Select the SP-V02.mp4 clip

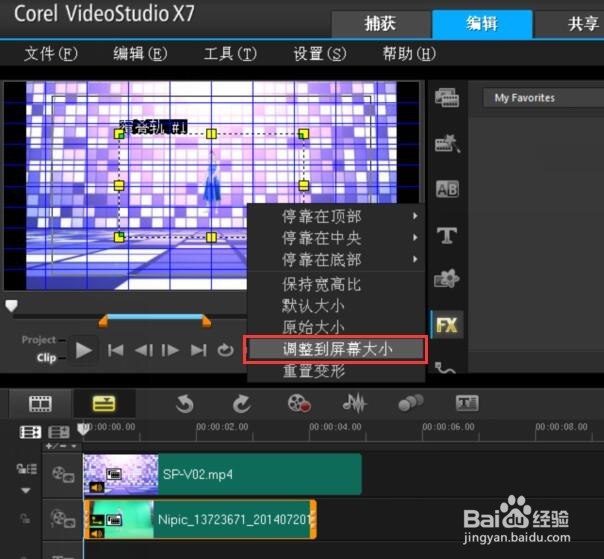(222, 474)
